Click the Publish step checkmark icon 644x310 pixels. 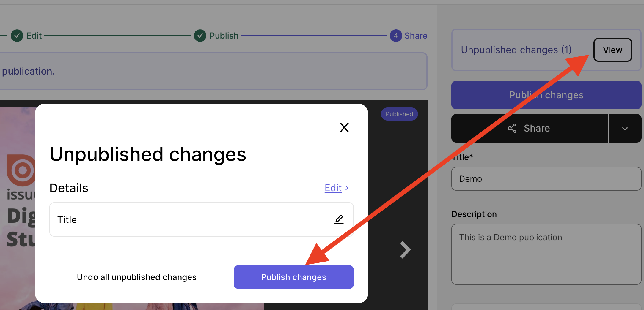200,36
